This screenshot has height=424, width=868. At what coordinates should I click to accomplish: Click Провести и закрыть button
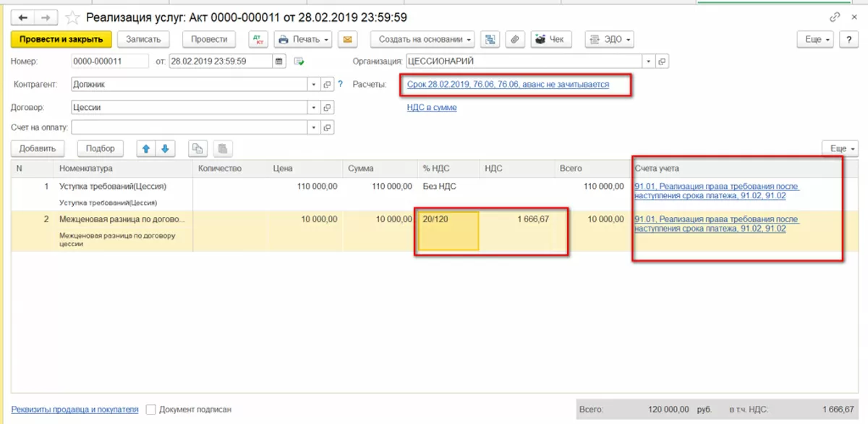[x=61, y=39]
